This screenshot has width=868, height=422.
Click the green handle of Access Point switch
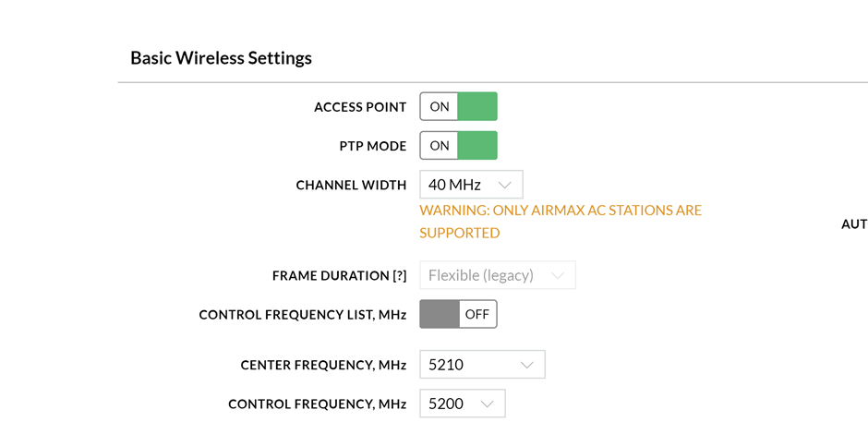[477, 107]
